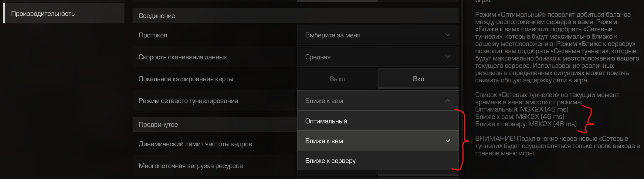Viewport: 644px width, 179px height.
Task: Collapse the Режим сетевого туннелирования dropdown
Action: (x=378, y=101)
